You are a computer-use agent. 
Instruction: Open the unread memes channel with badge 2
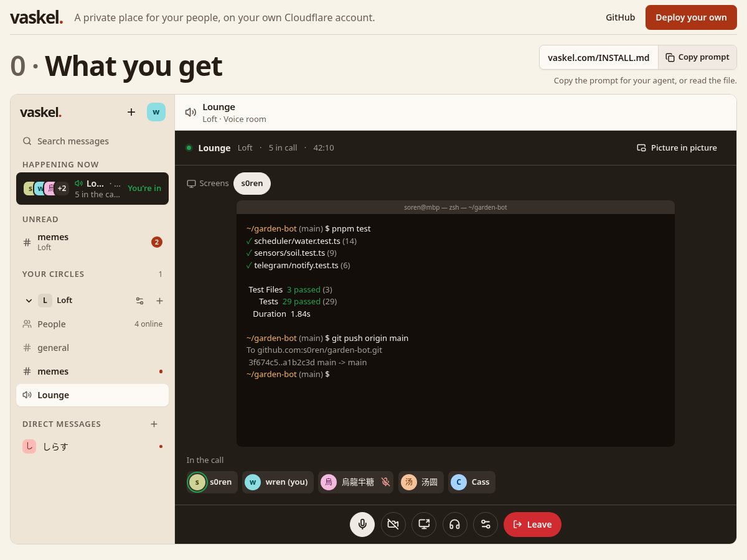click(x=92, y=242)
